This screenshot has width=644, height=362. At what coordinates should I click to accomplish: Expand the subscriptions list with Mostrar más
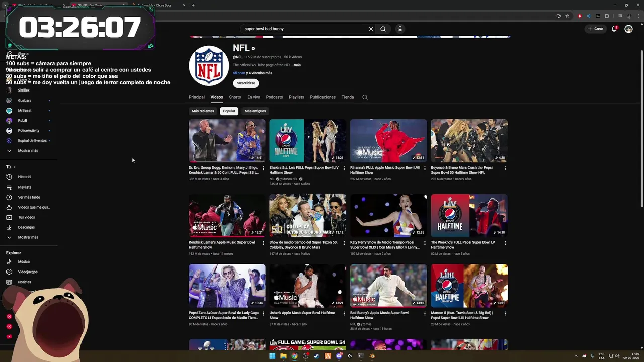click(28, 151)
